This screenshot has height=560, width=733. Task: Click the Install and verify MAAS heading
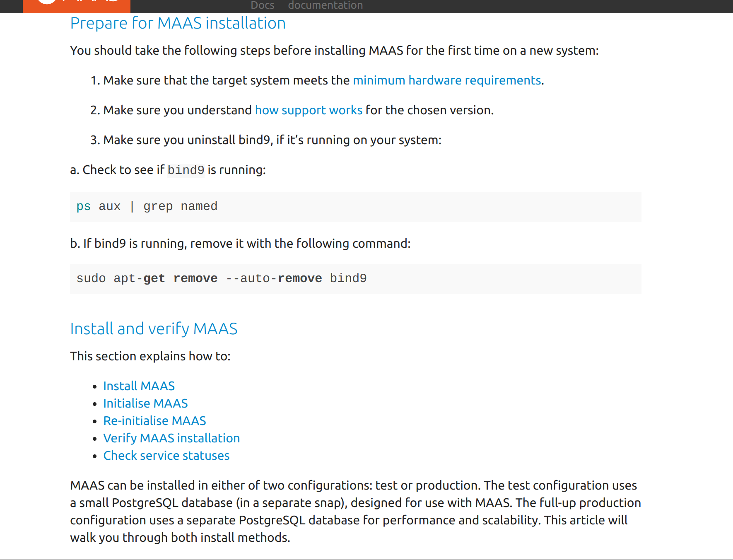pyautogui.click(x=154, y=329)
